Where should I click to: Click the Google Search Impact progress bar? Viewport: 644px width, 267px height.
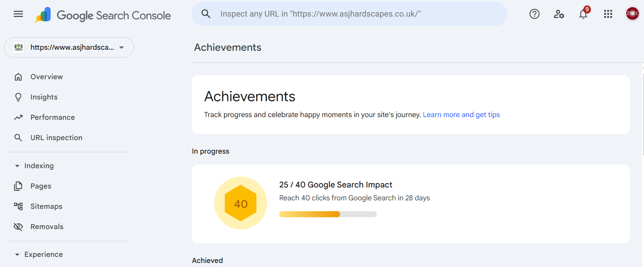tap(328, 214)
